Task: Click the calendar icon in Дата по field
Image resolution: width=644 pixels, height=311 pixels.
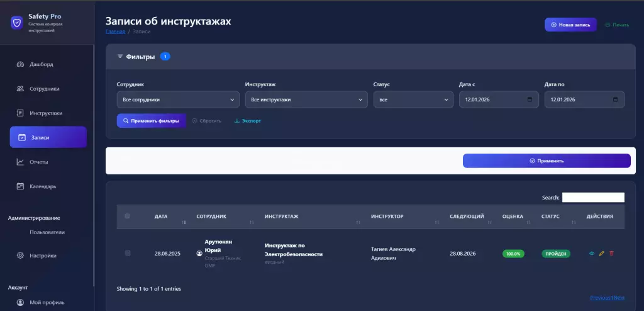Action: tap(615, 99)
